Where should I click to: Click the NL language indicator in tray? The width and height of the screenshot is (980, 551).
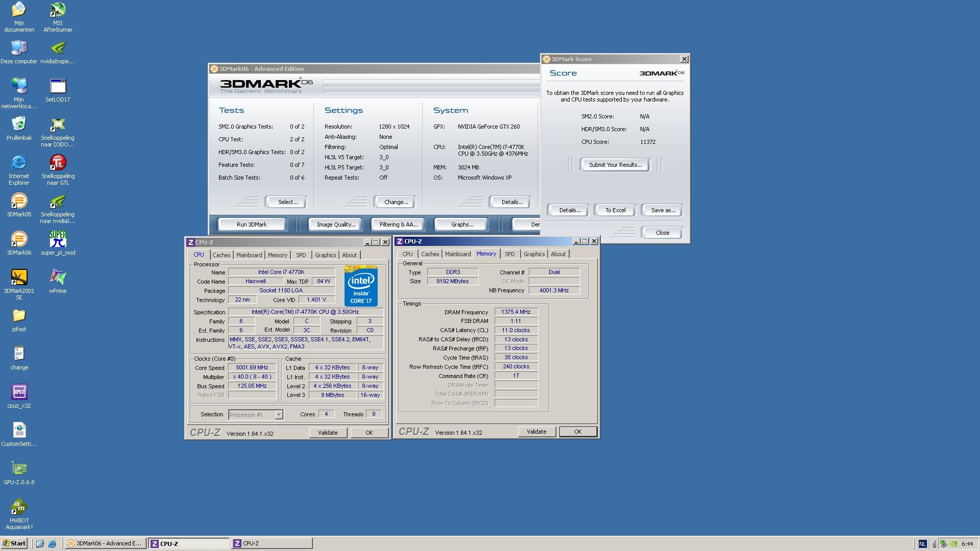[922, 544]
